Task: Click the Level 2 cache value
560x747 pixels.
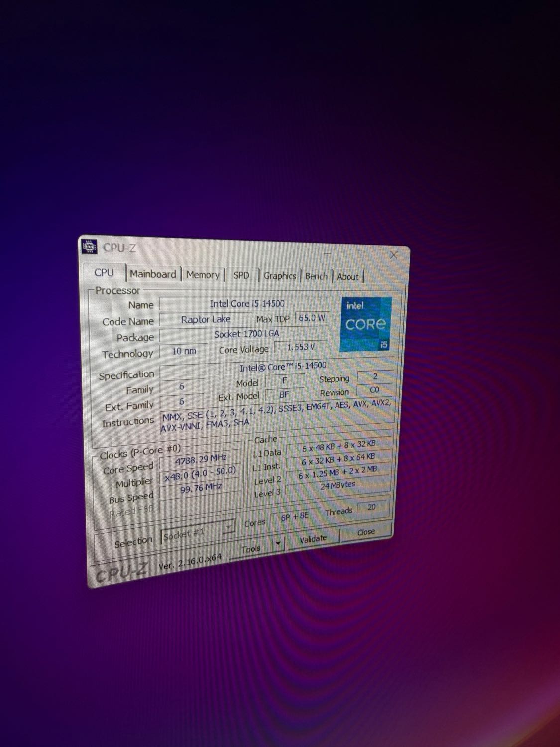Action: point(338,472)
